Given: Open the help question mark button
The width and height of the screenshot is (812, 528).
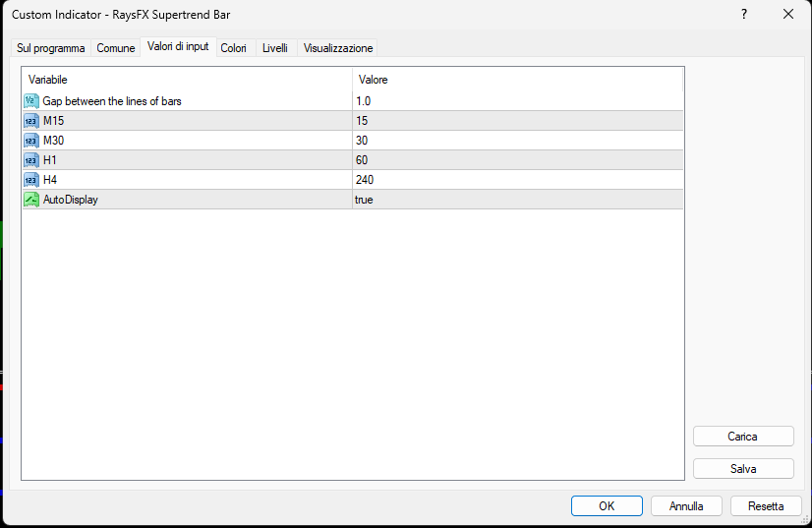Looking at the screenshot, I should coord(743,15).
